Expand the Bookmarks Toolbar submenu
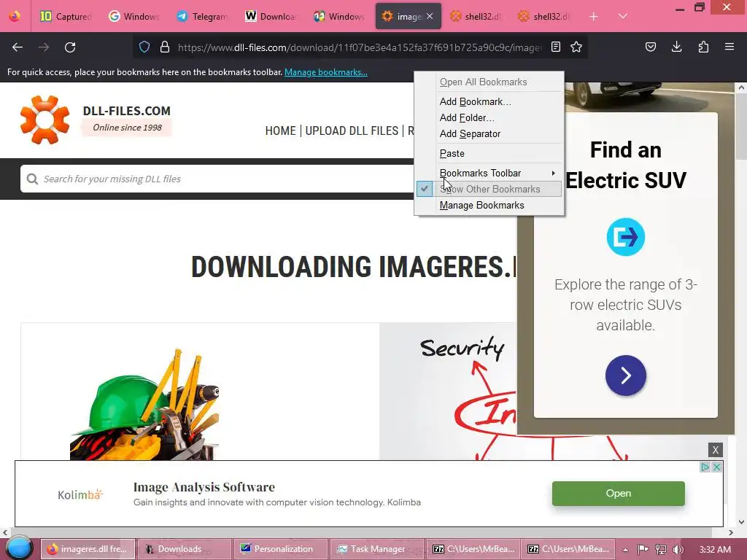The image size is (747, 560). click(x=489, y=173)
